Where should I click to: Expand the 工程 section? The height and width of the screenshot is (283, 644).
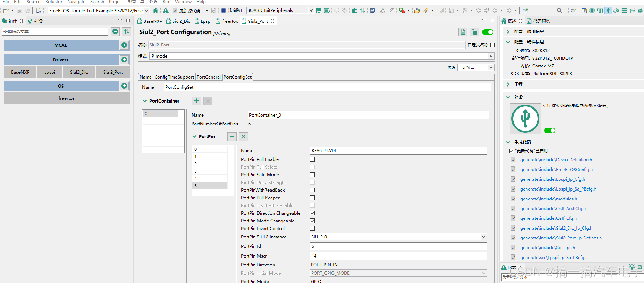[508, 84]
